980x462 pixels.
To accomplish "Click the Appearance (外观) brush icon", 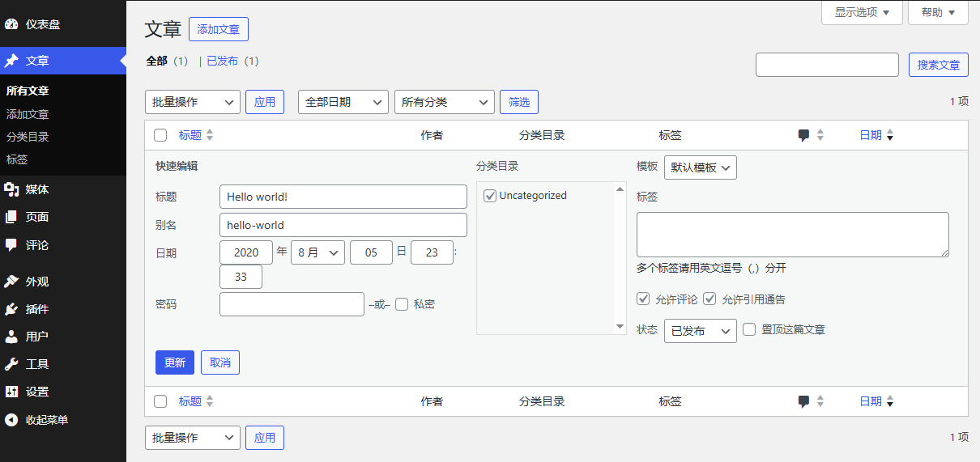I will pos(11,282).
